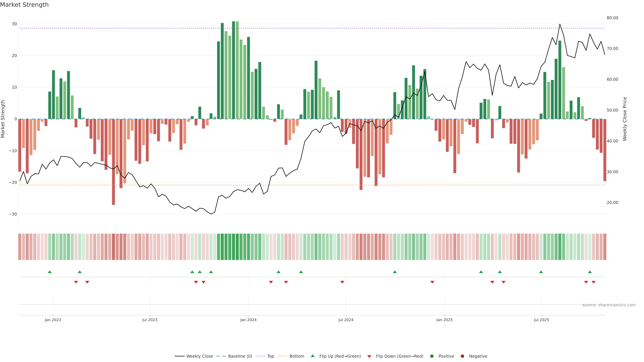
Task: Click the Market Strength chart title
Action: (x=24, y=5)
